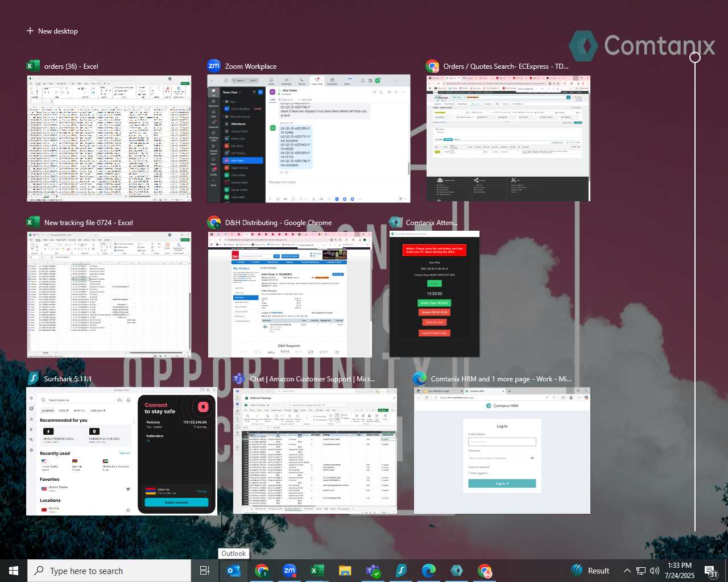The image size is (728, 582).
Task: Switch to Orders / Quotes Search ECExpress Chrome window
Action: pyautogui.click(x=508, y=138)
